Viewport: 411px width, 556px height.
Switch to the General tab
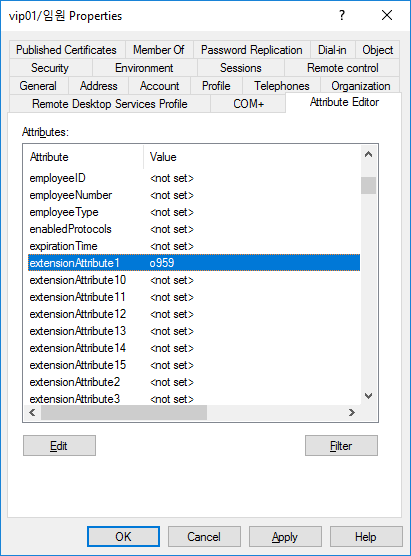pyautogui.click(x=38, y=86)
